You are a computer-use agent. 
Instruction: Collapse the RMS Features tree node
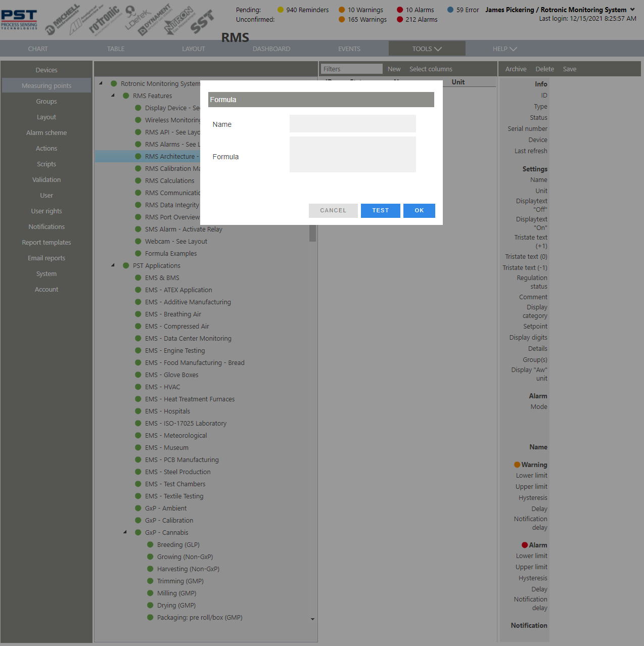coord(113,96)
